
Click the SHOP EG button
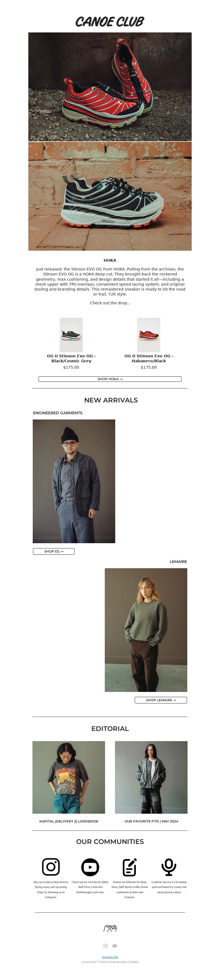(x=54, y=551)
